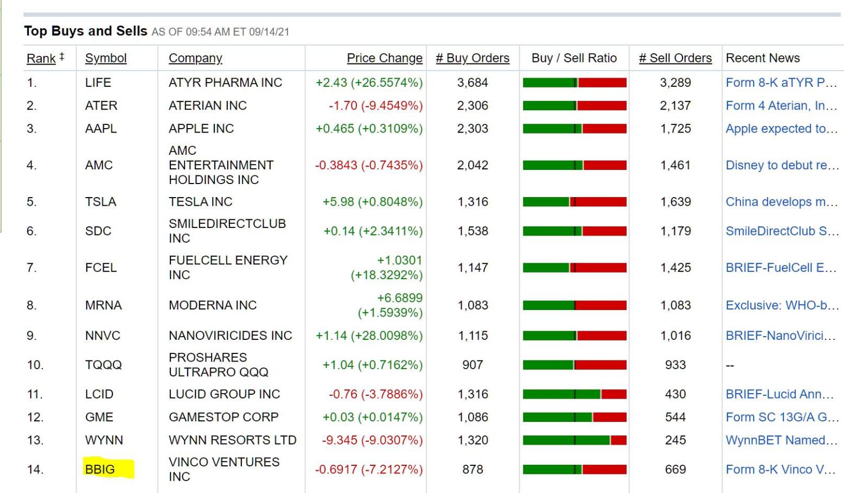Image resolution: width=868 pixels, height=493 pixels.
Task: Click the 3,684 buy orders value
Action: (473, 83)
